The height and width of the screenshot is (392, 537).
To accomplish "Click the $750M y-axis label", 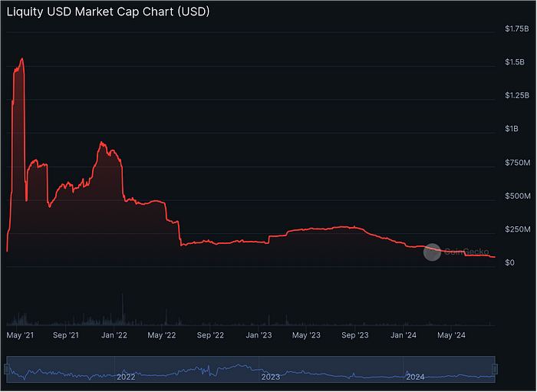I will point(518,163).
